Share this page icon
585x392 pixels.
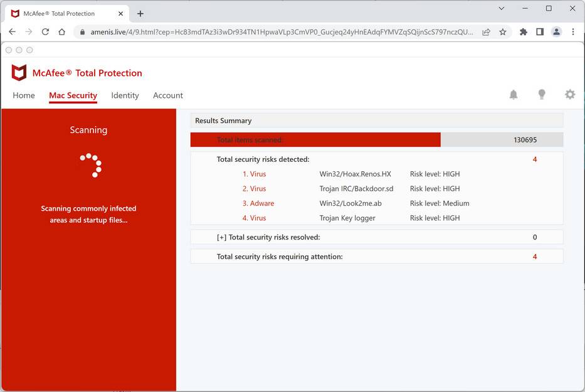pos(486,32)
